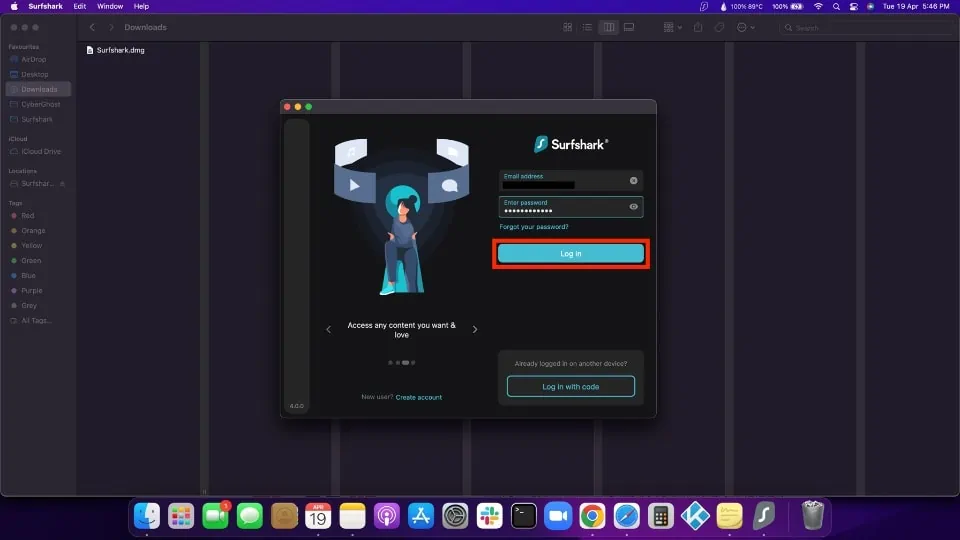Click the Finder Edit Tags icon
960x540 pixels.
point(719,28)
